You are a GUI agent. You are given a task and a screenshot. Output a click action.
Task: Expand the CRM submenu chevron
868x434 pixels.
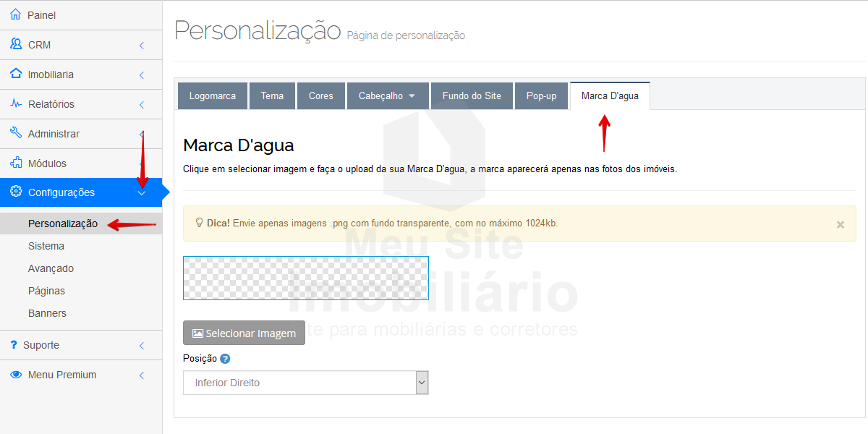pyautogui.click(x=142, y=45)
